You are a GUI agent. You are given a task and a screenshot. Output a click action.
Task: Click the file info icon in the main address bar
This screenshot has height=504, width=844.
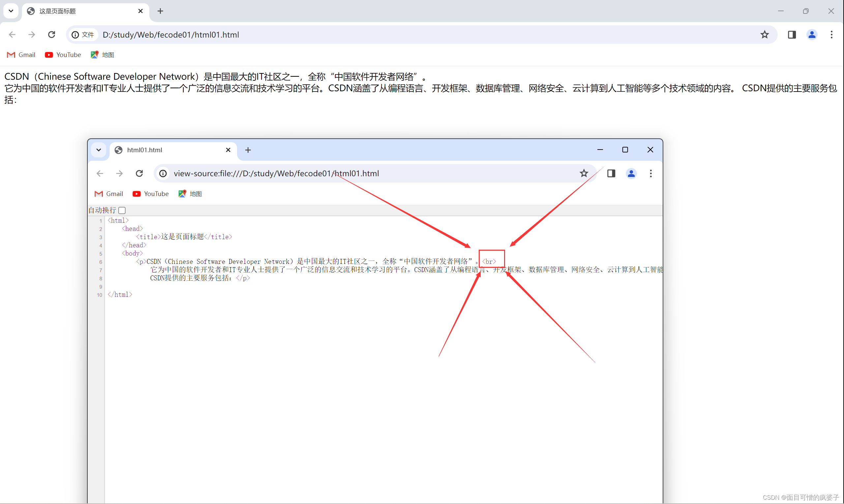[x=75, y=35]
